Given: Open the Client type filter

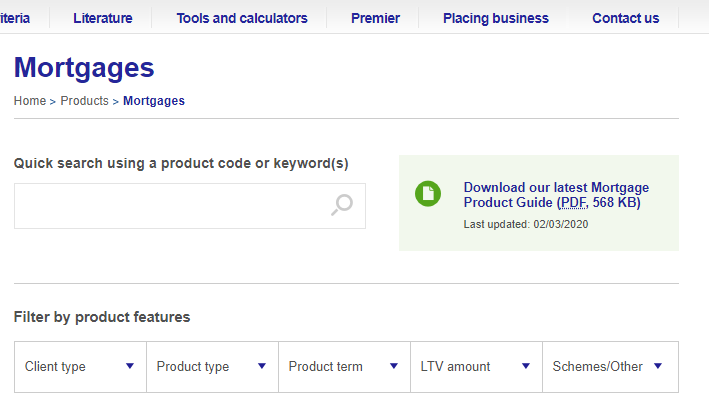Looking at the screenshot, I should pos(80,367).
